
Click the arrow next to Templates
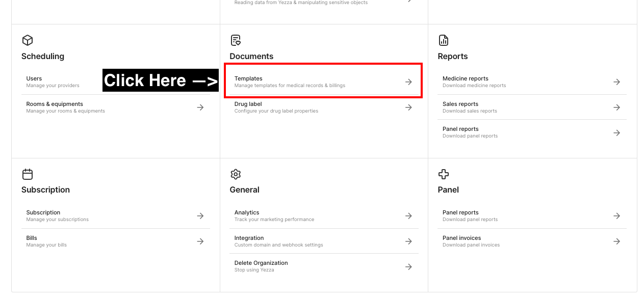coord(408,81)
